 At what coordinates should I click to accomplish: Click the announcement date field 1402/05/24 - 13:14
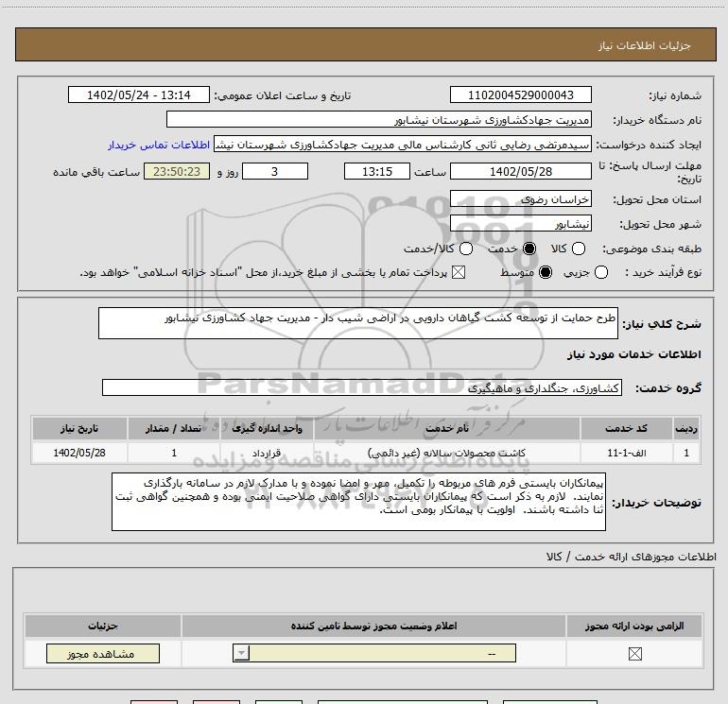(139, 94)
